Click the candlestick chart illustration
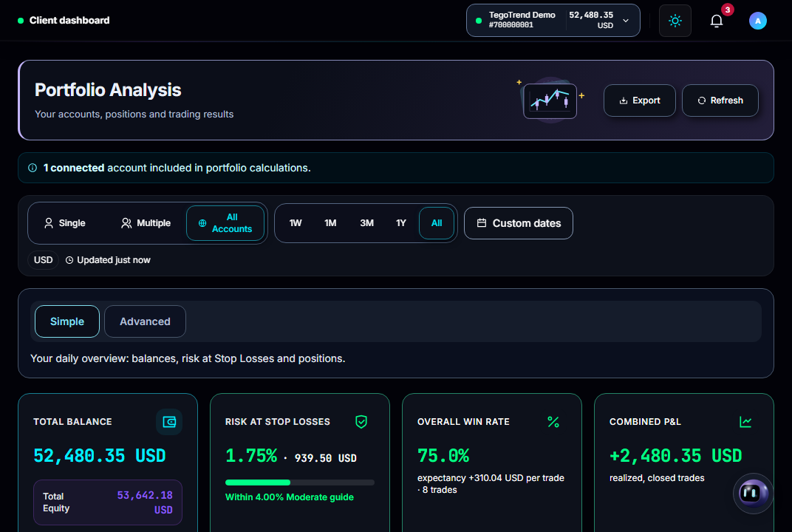The width and height of the screenshot is (792, 532). pos(550,100)
